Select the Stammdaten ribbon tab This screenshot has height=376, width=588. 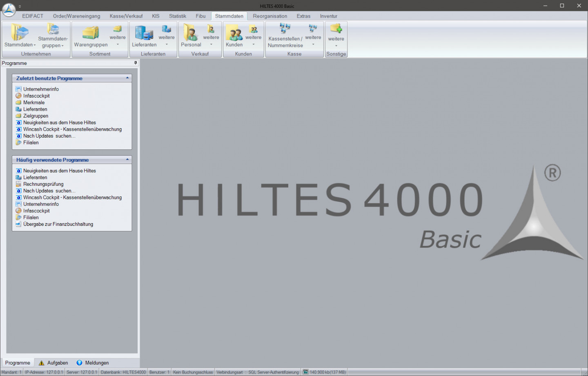[229, 16]
